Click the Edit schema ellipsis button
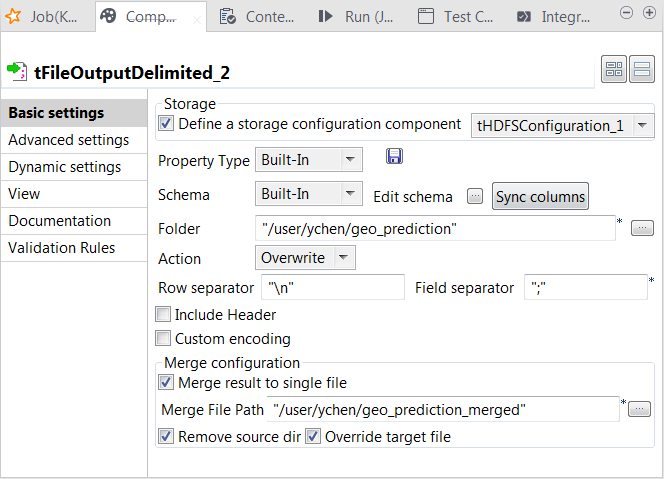 coord(475,197)
